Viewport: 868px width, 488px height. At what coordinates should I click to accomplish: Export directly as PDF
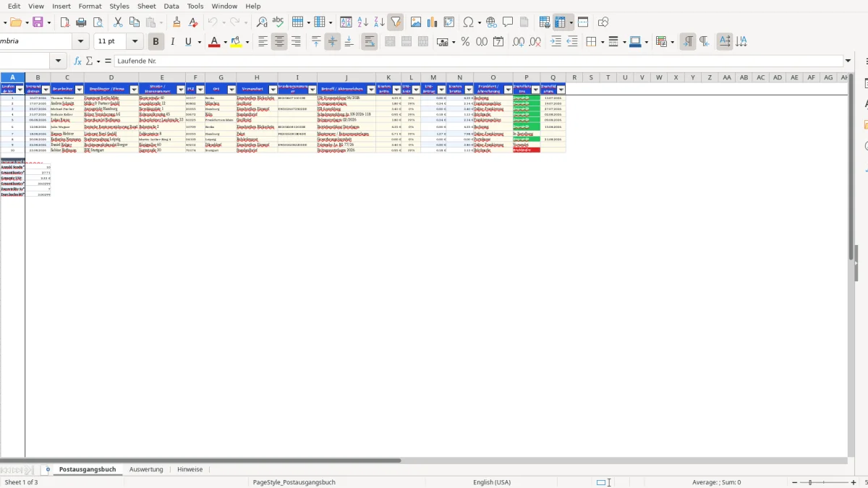(64, 22)
